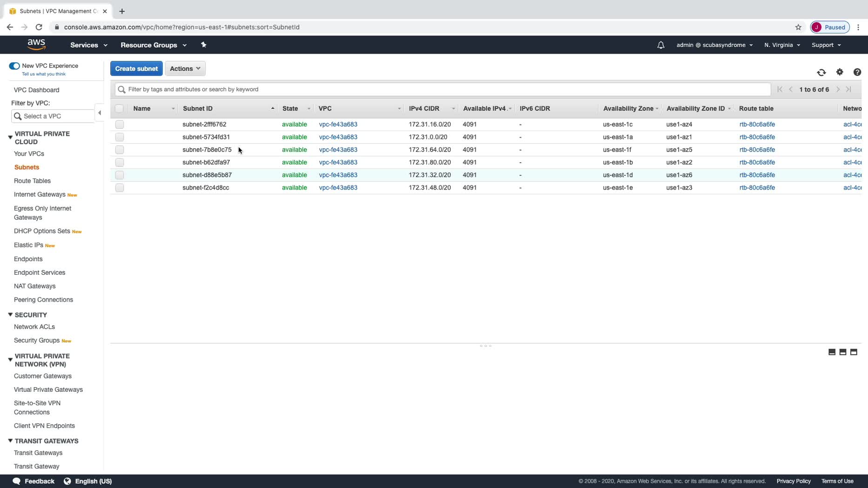Set details pane to split layout
The width and height of the screenshot is (868, 488).
coord(843,352)
